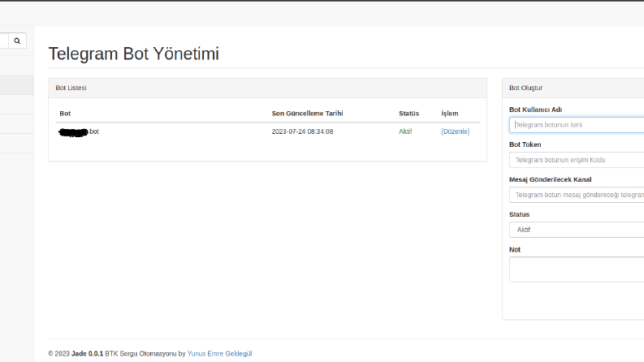Click the search magnifier icon button
Image resolution: width=644 pixels, height=362 pixels.
point(17,41)
